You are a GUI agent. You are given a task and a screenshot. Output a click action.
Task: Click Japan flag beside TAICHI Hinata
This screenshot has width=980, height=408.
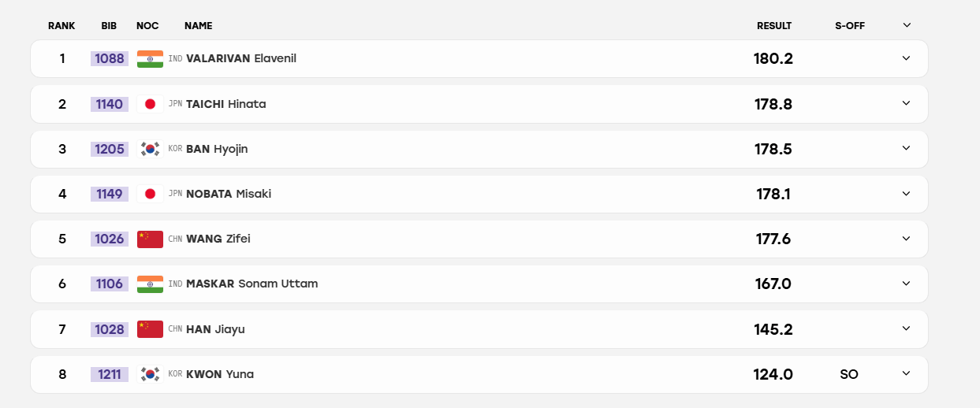tap(150, 104)
